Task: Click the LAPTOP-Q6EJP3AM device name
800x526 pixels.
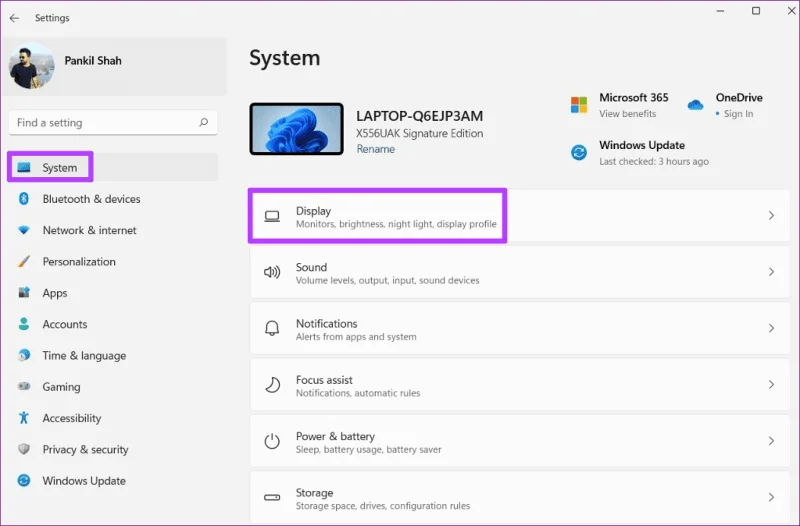Action: [419, 116]
